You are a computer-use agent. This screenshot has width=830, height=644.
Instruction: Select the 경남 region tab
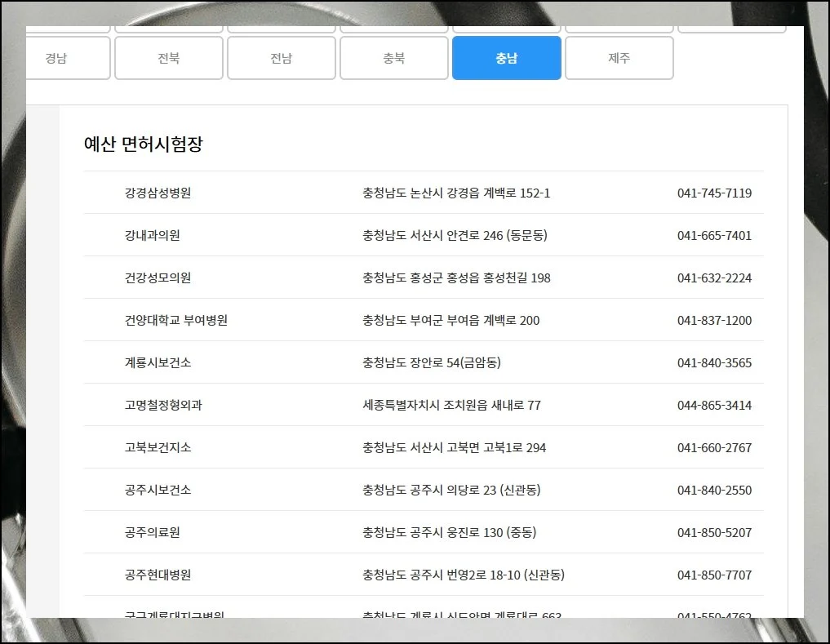(x=69, y=57)
